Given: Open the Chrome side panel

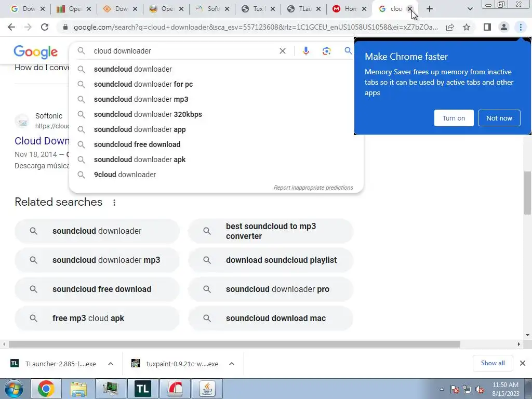Looking at the screenshot, I should coord(487,27).
